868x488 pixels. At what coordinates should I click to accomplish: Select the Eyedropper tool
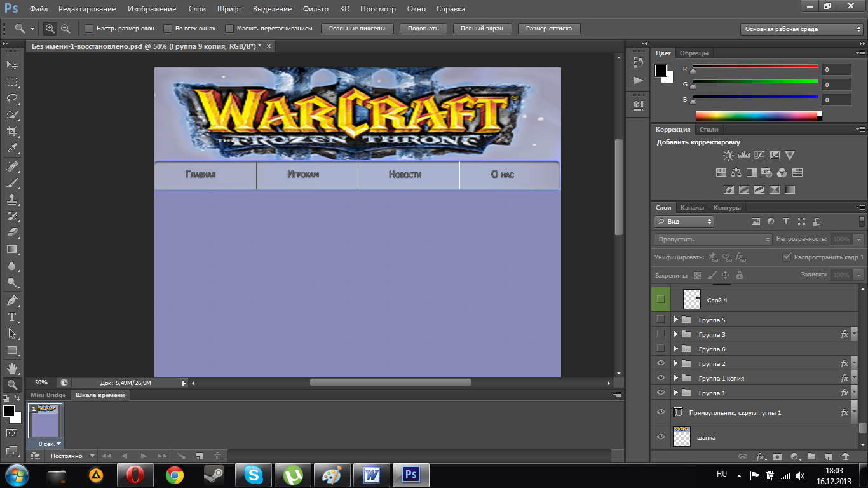tap(12, 149)
